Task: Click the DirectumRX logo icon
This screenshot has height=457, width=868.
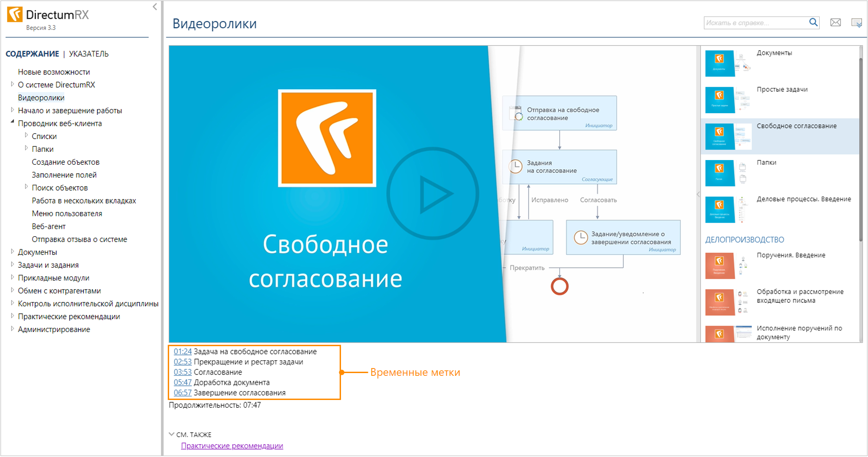Action: (15, 15)
